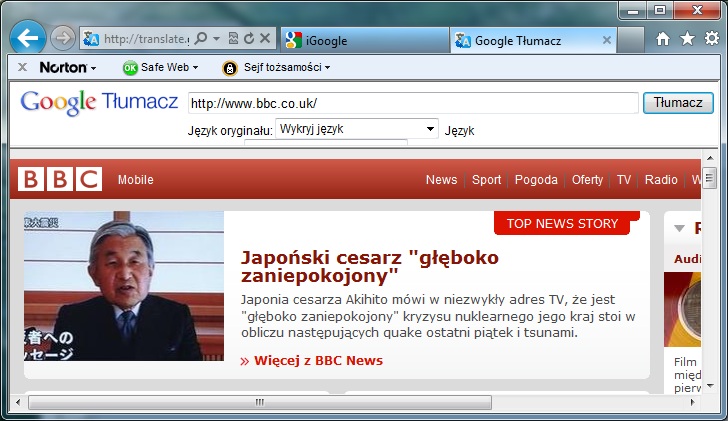This screenshot has height=421, width=728.
Task: Click the Tłumacz translate button
Action: 678,103
